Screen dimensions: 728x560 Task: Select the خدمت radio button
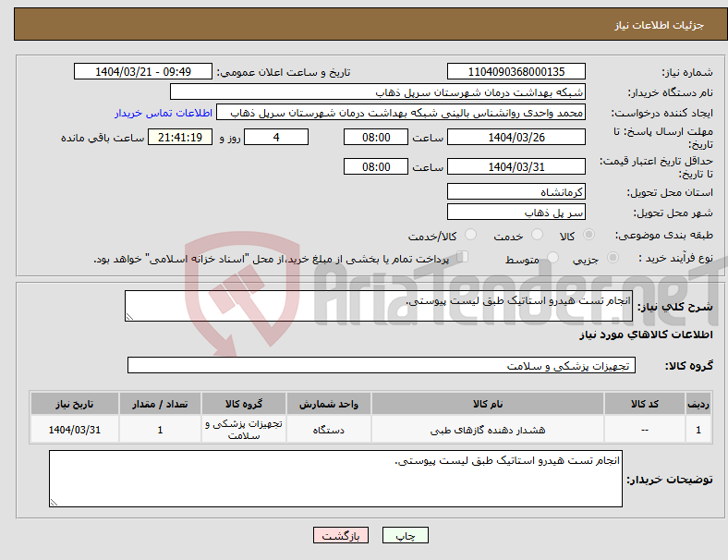pyautogui.click(x=537, y=235)
